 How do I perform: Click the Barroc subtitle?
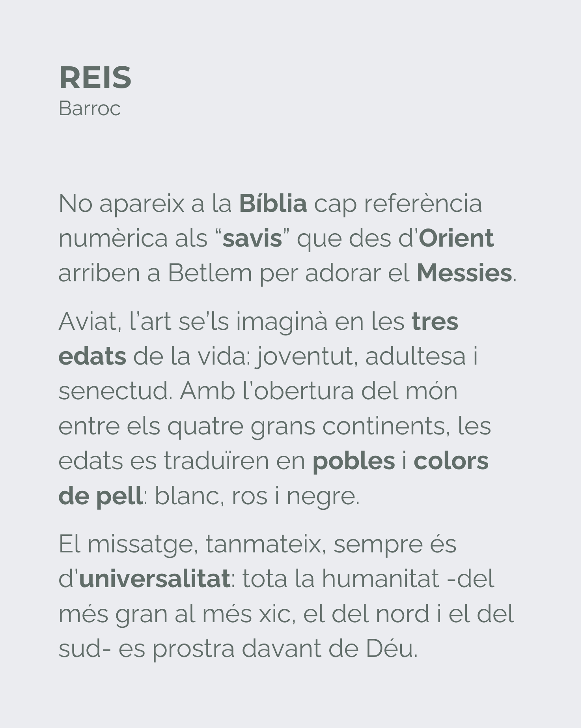[x=90, y=109]
